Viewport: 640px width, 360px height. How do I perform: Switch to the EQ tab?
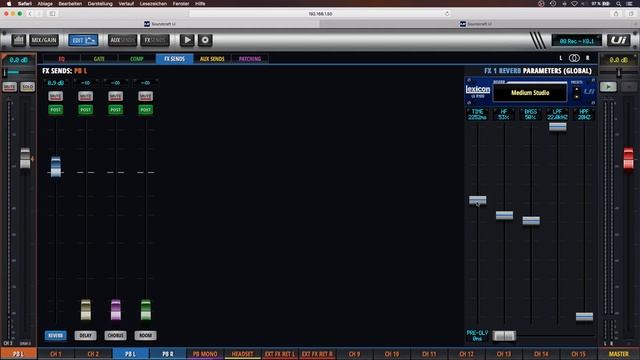coord(61,59)
